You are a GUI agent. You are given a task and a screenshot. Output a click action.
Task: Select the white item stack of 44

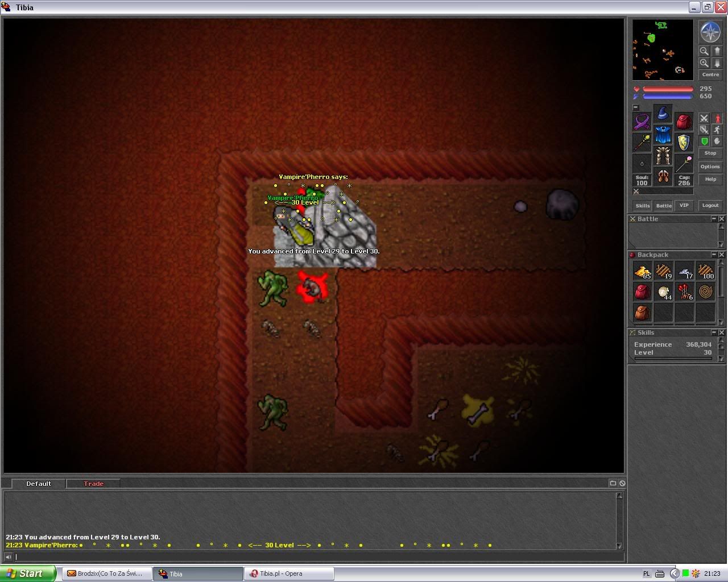coord(664,292)
